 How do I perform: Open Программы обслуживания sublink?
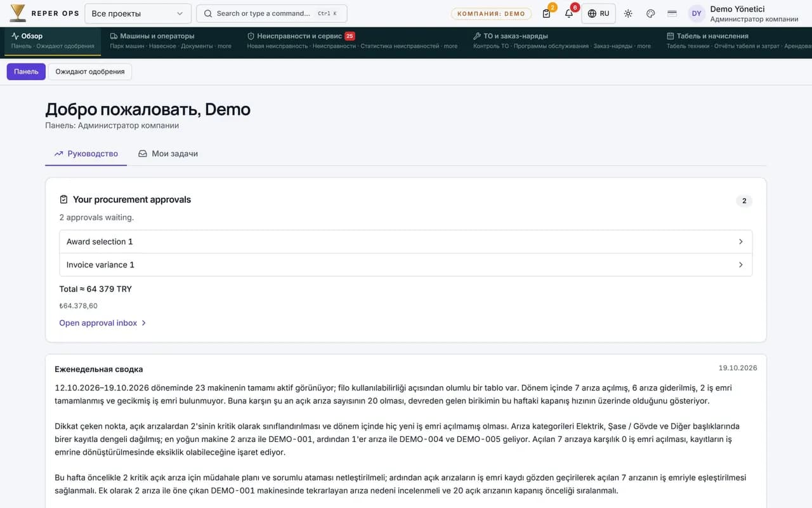(x=551, y=46)
